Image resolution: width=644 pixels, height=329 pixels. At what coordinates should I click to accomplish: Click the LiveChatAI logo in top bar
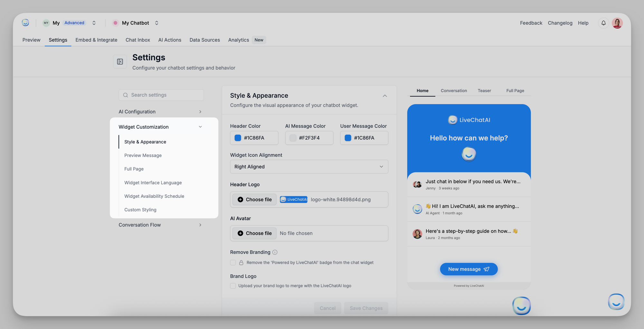25,23
